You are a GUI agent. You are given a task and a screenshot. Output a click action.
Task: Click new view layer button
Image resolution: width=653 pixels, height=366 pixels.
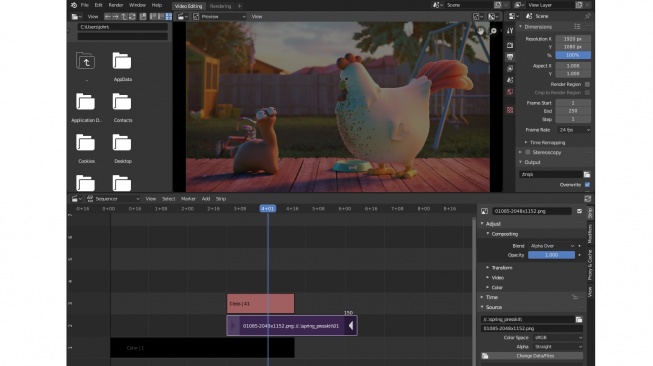[579, 5]
